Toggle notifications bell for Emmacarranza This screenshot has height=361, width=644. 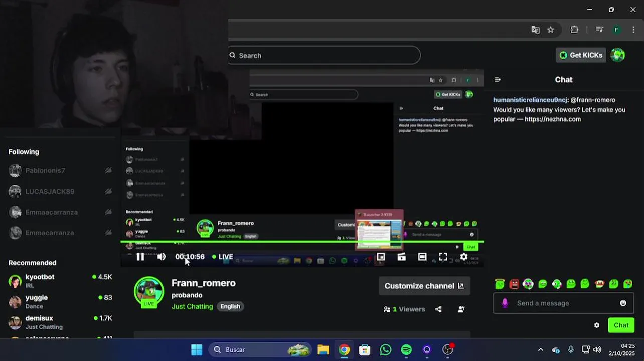tap(108, 233)
